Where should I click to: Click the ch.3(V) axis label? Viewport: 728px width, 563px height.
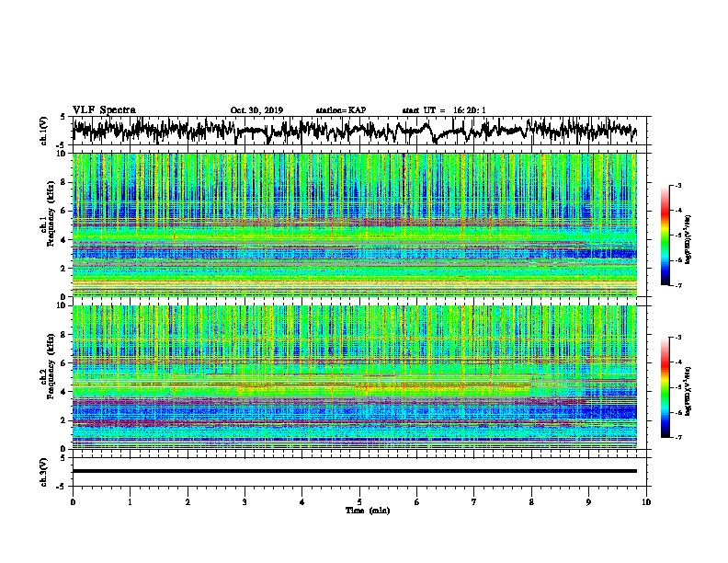tap(44, 472)
